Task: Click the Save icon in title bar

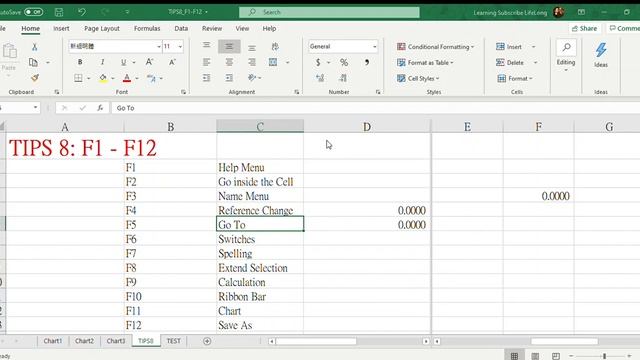Action: click(59, 12)
